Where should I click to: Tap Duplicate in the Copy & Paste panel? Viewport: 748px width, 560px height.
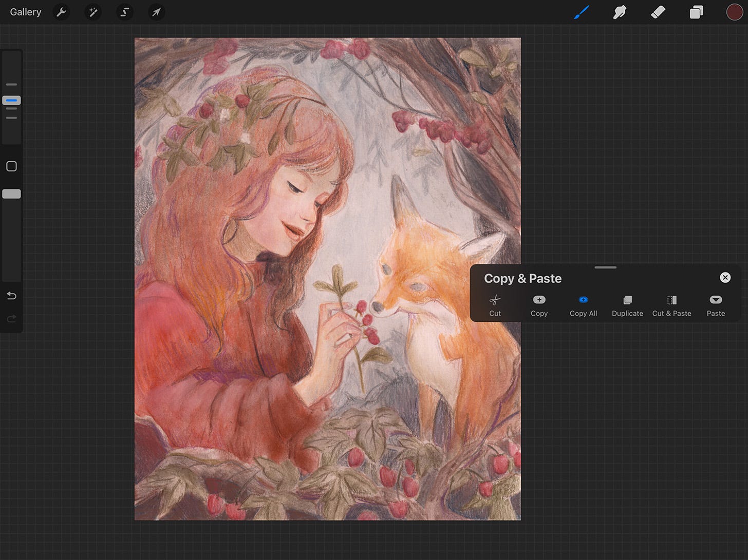point(627,305)
